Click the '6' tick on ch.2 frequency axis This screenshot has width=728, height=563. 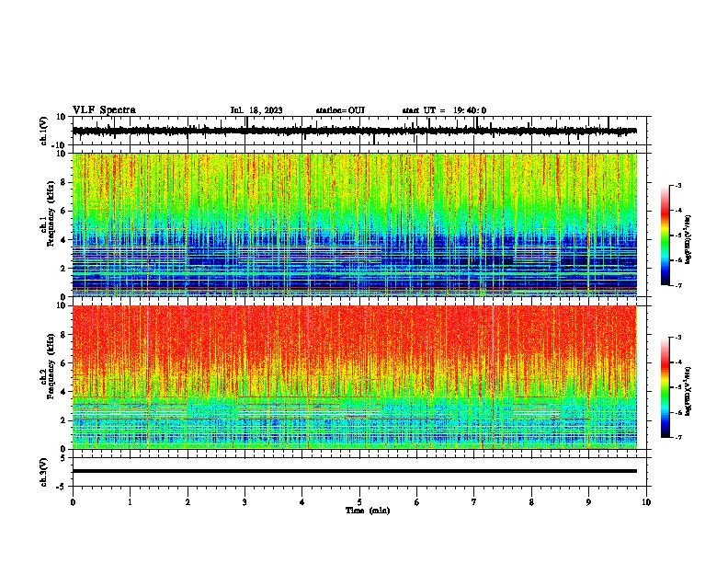pos(64,363)
